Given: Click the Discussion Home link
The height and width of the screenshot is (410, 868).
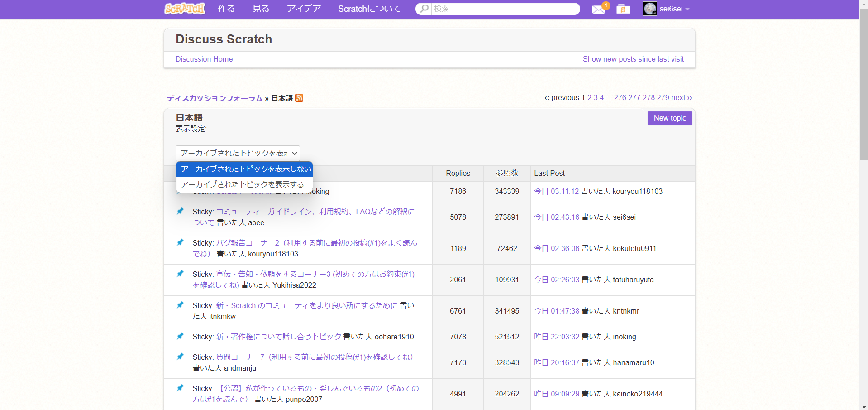Looking at the screenshot, I should point(204,59).
